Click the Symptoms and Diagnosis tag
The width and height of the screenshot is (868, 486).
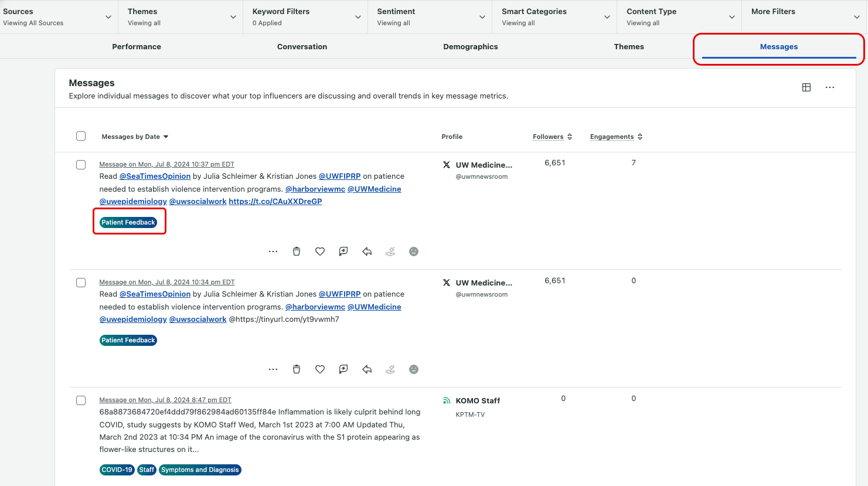click(x=200, y=470)
